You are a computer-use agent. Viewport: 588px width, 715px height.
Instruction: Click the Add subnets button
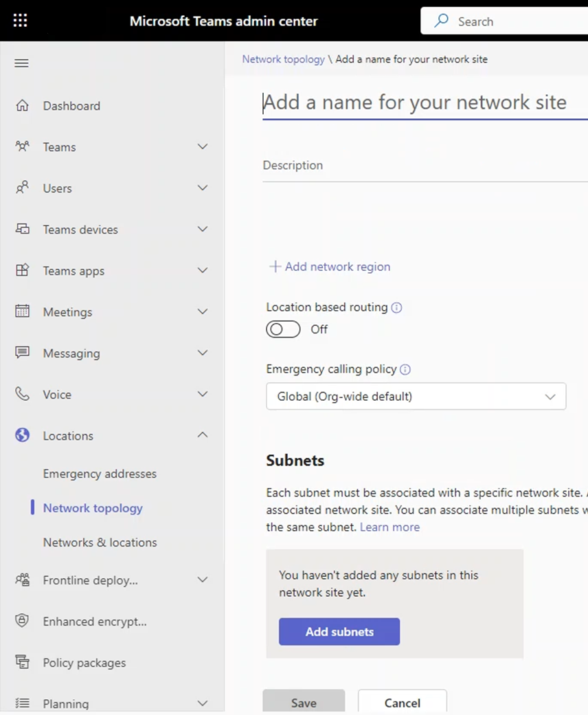[339, 632]
